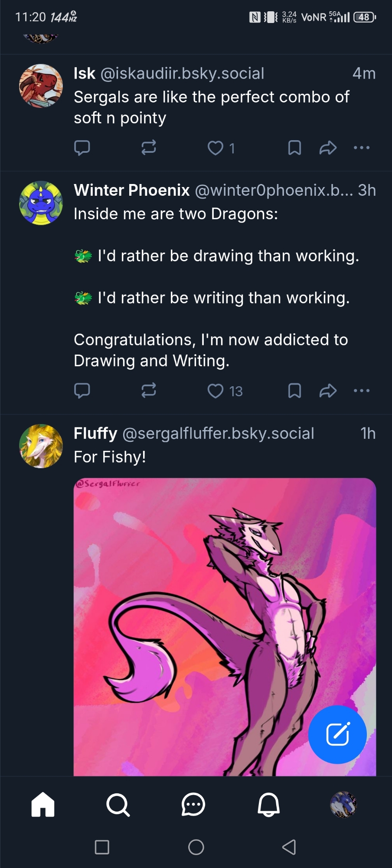Screen dimensions: 392x868
Task: Open the Notifications bell tab
Action: [x=268, y=804]
